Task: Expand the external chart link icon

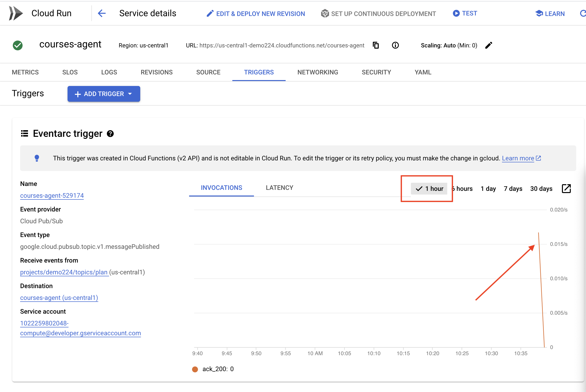Action: [x=567, y=188]
